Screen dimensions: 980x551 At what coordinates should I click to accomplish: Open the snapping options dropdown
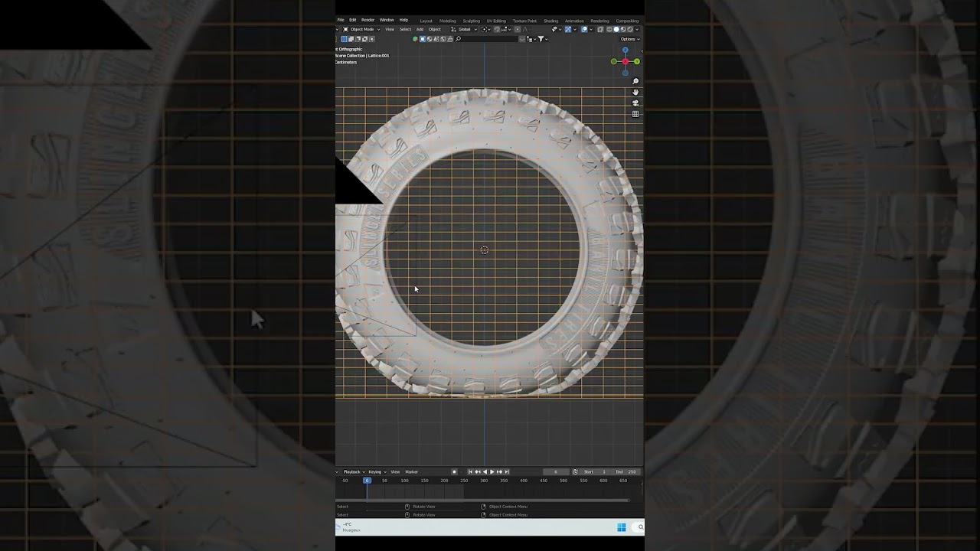(505, 29)
